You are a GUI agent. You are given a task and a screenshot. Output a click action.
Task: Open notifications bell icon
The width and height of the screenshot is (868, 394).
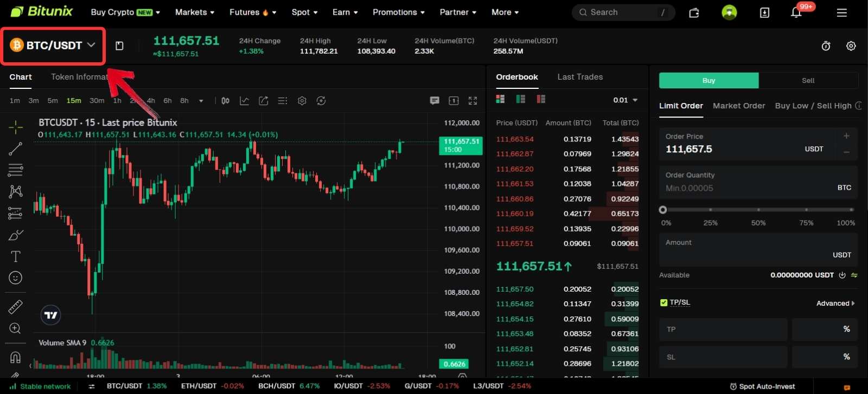[x=796, y=12]
